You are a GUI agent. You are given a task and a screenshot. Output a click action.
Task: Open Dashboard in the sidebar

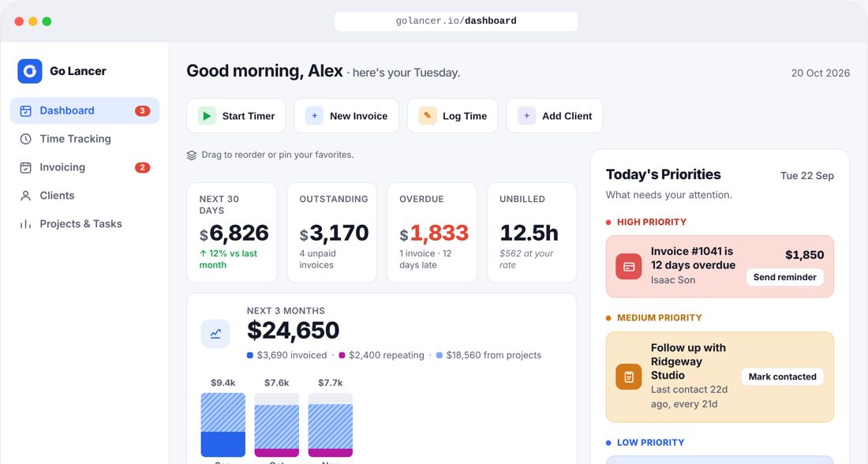(x=84, y=110)
